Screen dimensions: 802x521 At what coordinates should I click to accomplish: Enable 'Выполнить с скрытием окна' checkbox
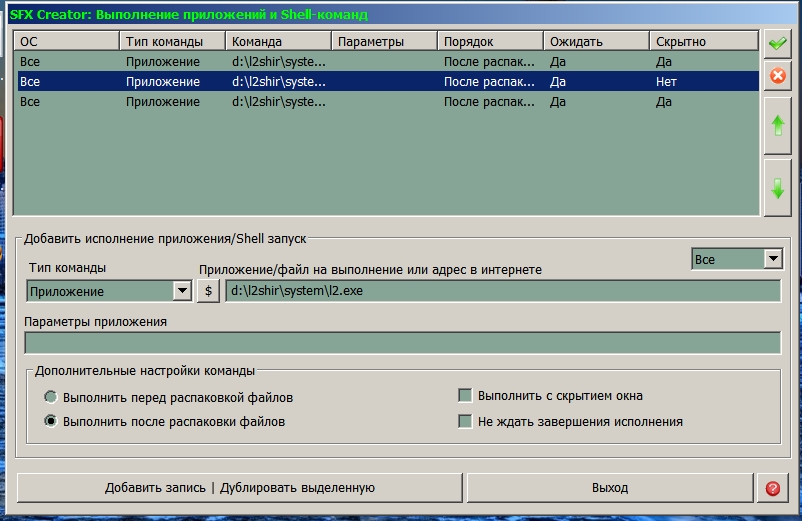(465, 395)
